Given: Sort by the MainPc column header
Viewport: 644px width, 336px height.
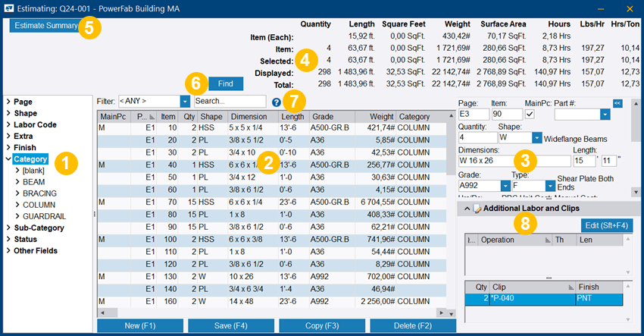Looking at the screenshot, I should [114, 117].
